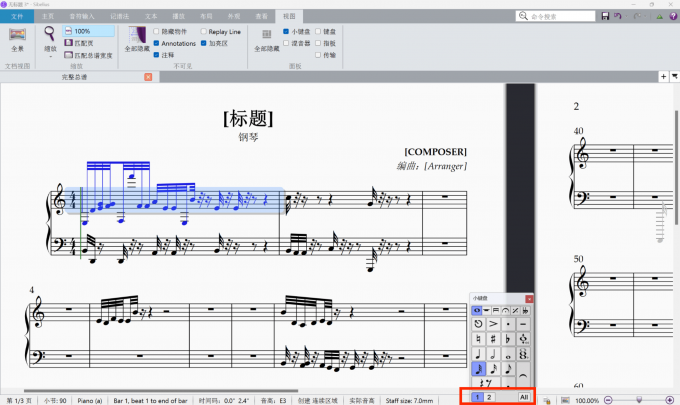The image size is (680, 405).
Task: Toggle the 隐藏物件 checkbox
Action: 155,32
